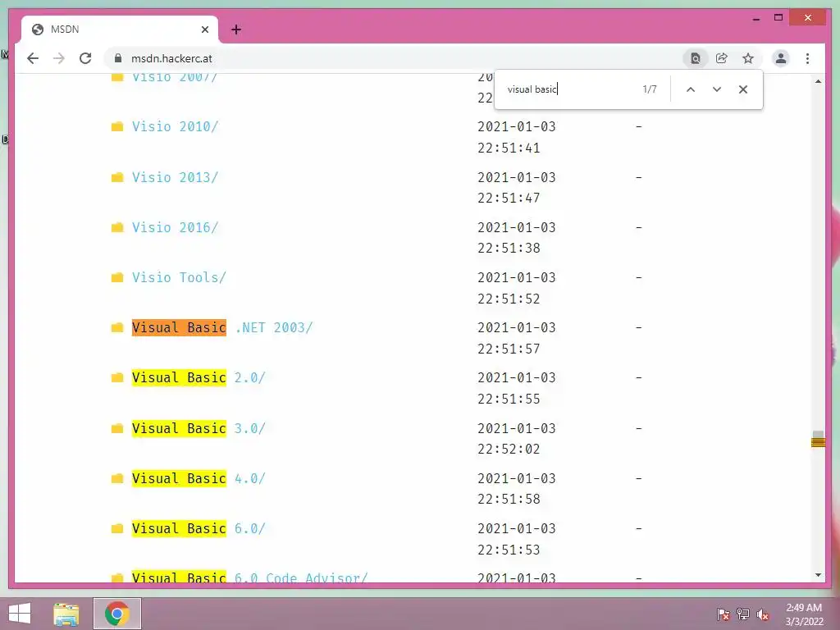
Task: Click folder icon beside Visio 2016/
Action: pyautogui.click(x=117, y=228)
